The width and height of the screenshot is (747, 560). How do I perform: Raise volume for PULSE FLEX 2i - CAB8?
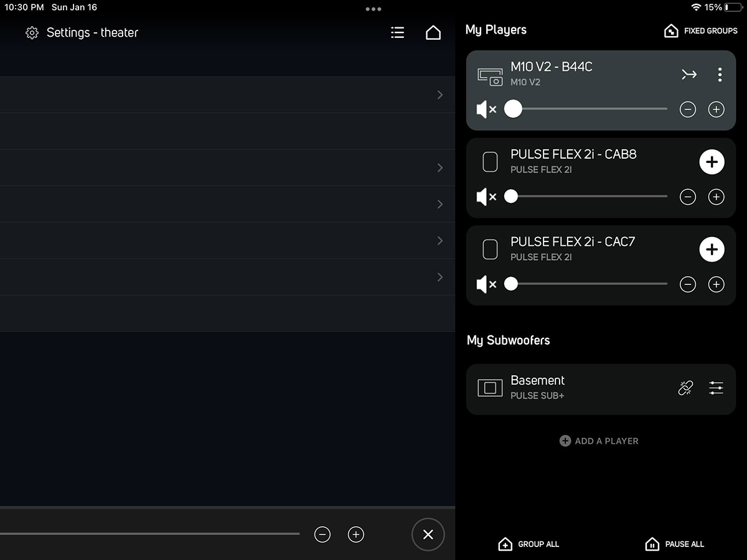click(x=716, y=197)
